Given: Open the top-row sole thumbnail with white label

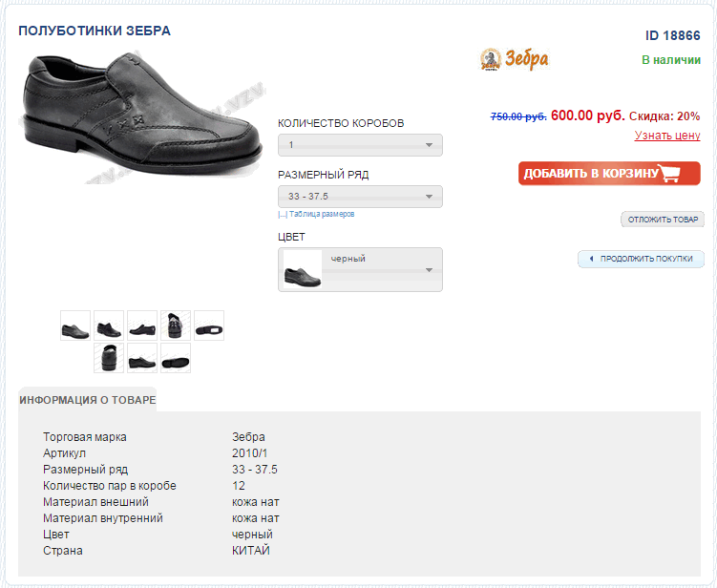Looking at the screenshot, I should tap(209, 325).
